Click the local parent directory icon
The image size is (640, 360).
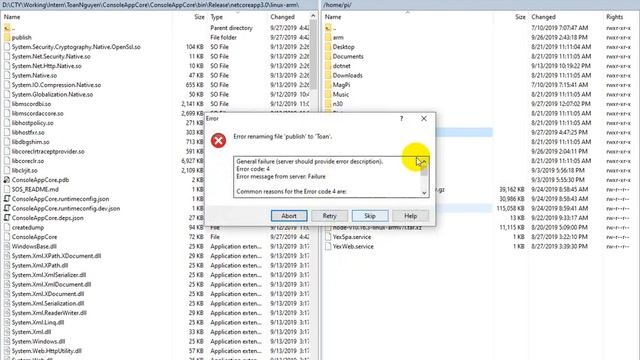tap(7, 28)
